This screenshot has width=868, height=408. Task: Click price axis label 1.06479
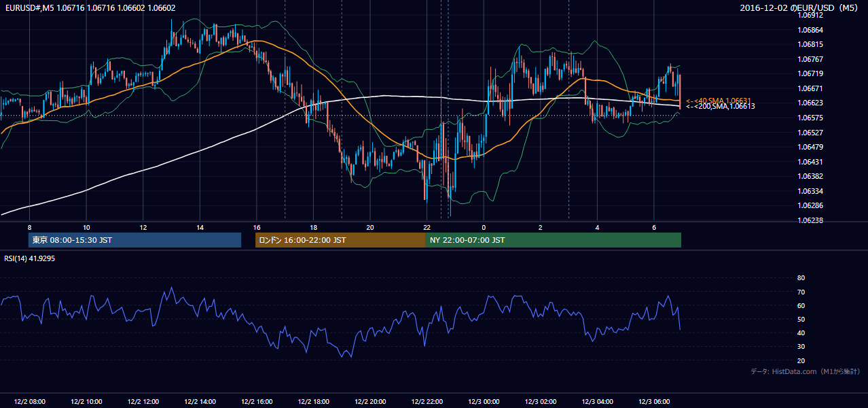click(810, 147)
